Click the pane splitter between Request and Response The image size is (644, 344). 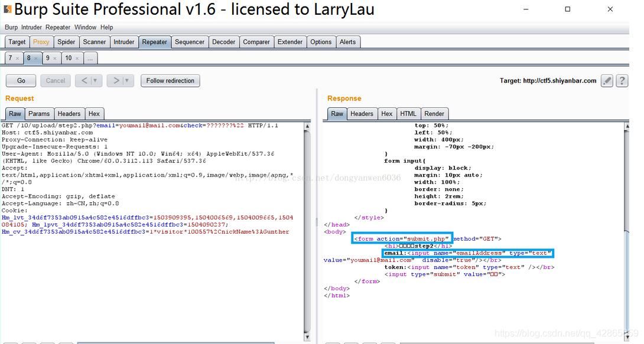click(x=316, y=221)
